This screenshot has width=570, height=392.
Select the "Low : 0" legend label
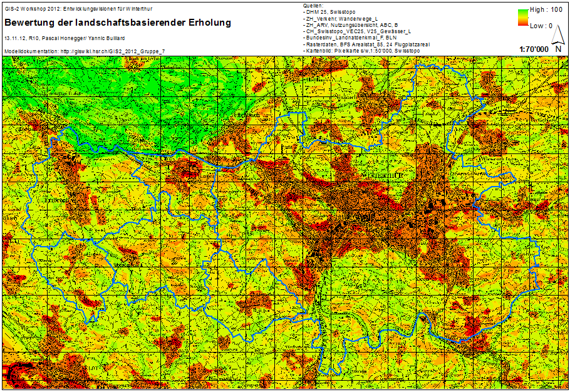541,26
